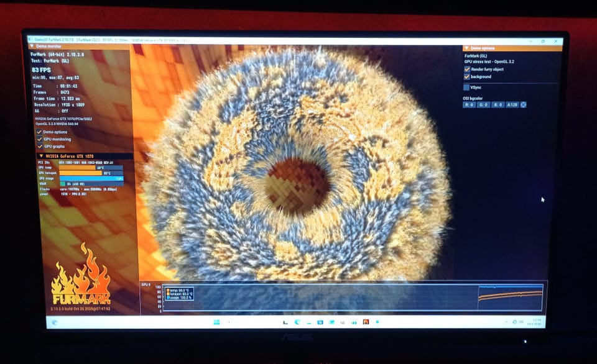Screen dimensions: 597x364
Task: Click the A:128 alpha field
Action: pyautogui.click(x=512, y=104)
